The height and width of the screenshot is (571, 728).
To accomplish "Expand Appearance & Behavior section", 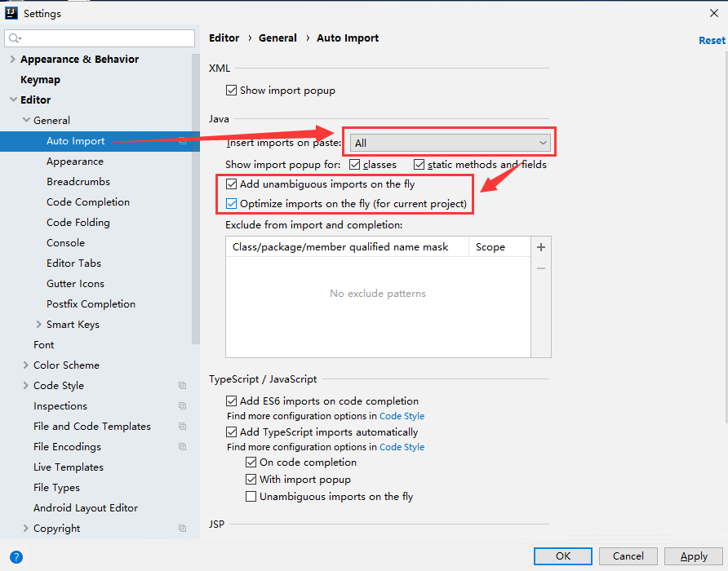I will 13,59.
